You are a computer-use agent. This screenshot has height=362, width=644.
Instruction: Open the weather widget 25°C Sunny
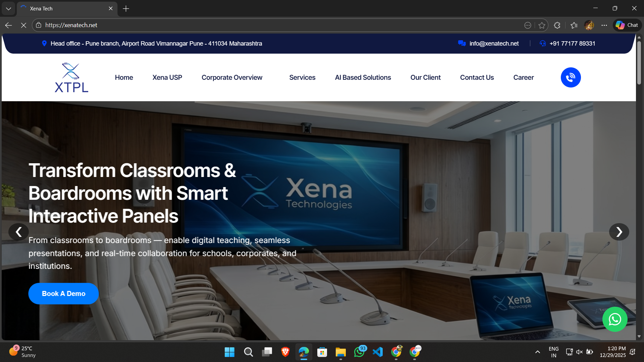click(x=22, y=352)
